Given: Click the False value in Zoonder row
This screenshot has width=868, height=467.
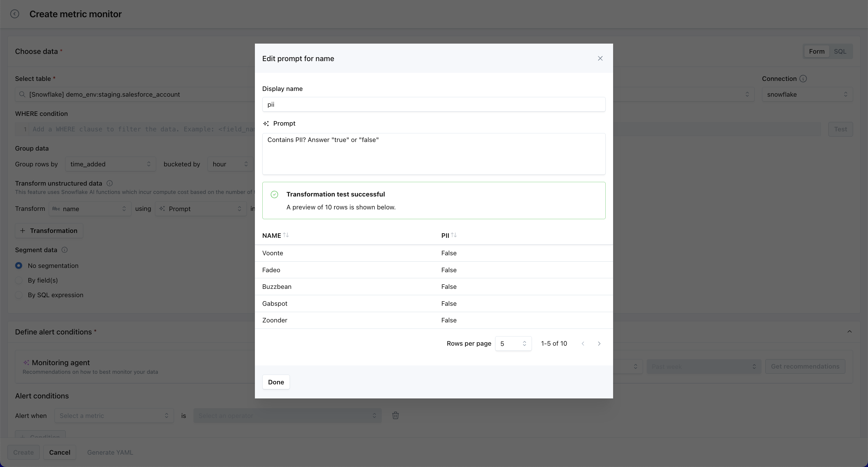Looking at the screenshot, I should tap(449, 320).
